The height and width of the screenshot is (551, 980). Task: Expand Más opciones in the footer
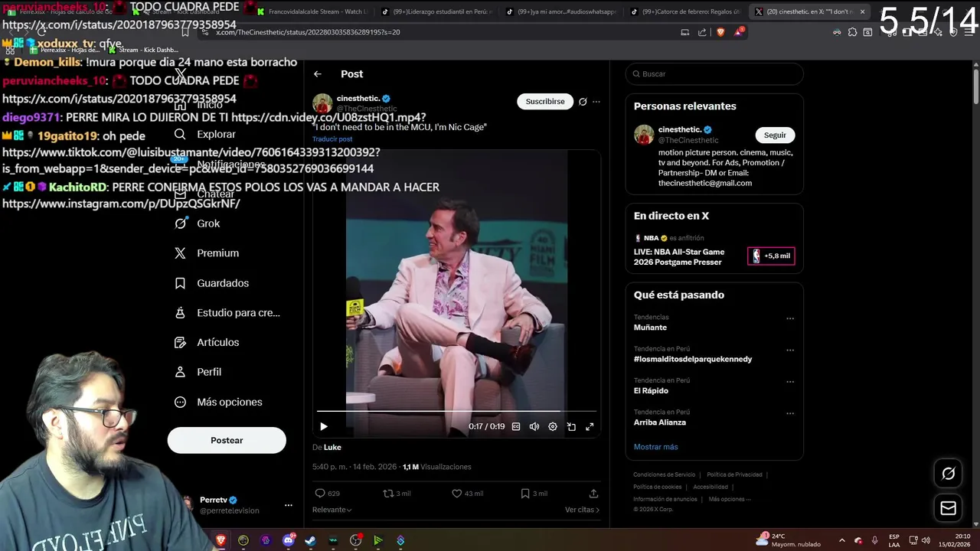tap(730, 499)
